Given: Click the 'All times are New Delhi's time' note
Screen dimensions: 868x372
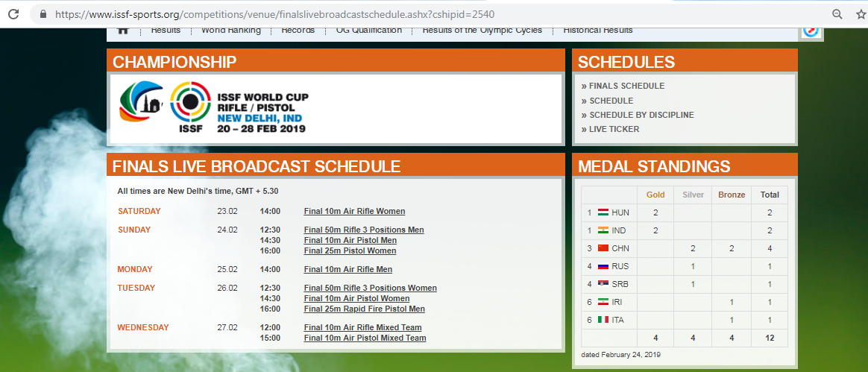Looking at the screenshot, I should [198, 191].
